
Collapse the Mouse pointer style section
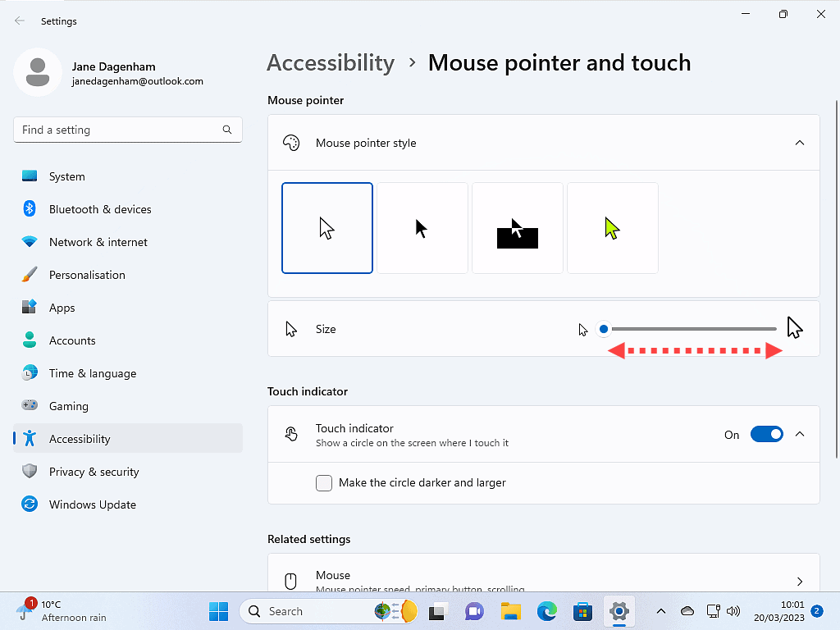coord(800,143)
